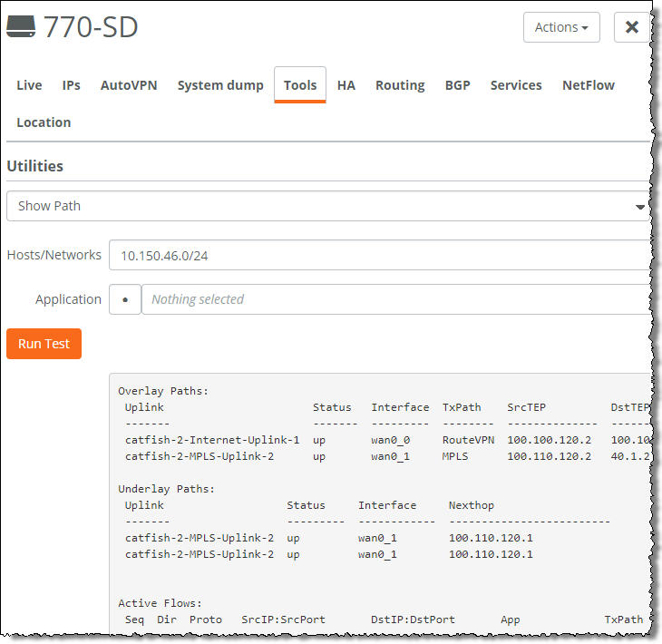Click the 770-SD appliance title
Viewport: 662px width, 644px height.
tap(91, 27)
